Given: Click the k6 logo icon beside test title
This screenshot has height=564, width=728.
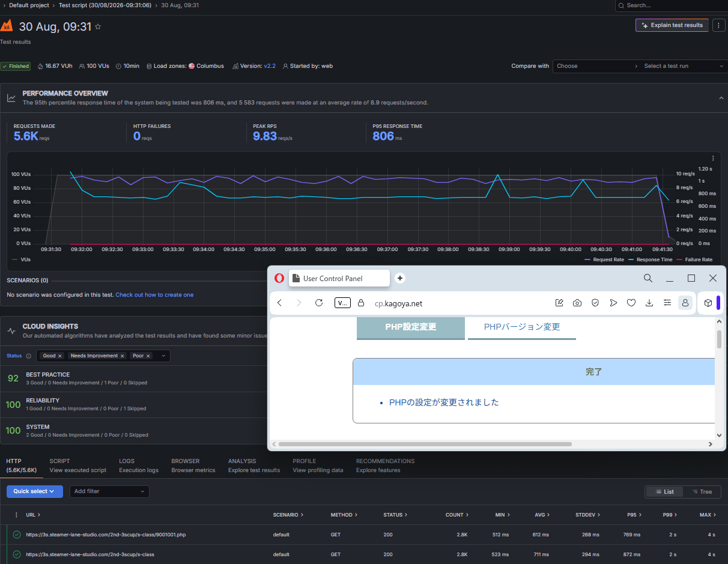Looking at the screenshot, I should (x=7, y=26).
